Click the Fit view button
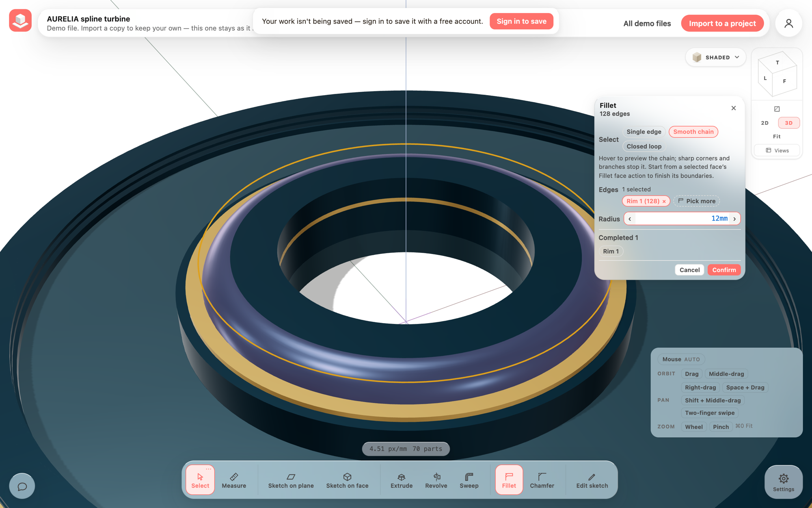This screenshot has width=812, height=508. click(777, 137)
